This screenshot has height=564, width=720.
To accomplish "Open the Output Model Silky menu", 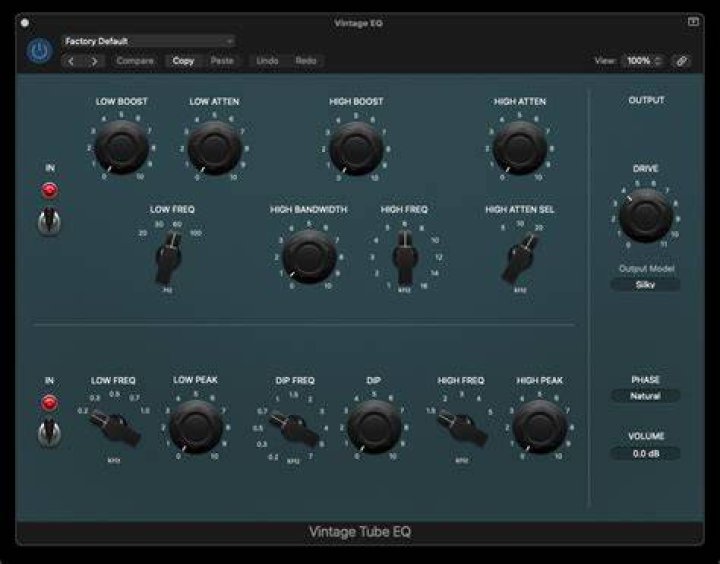I will point(645,285).
